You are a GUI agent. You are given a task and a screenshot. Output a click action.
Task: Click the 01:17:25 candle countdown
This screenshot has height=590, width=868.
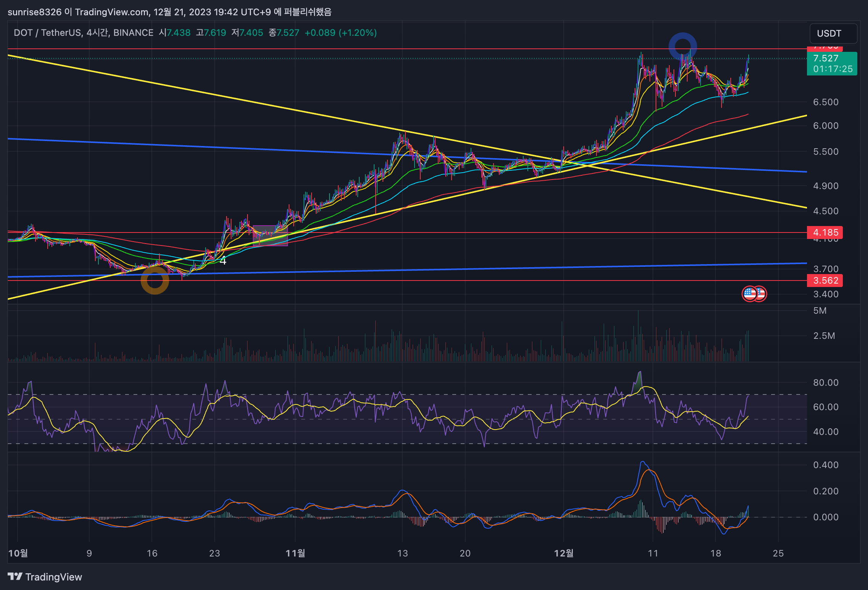(833, 69)
